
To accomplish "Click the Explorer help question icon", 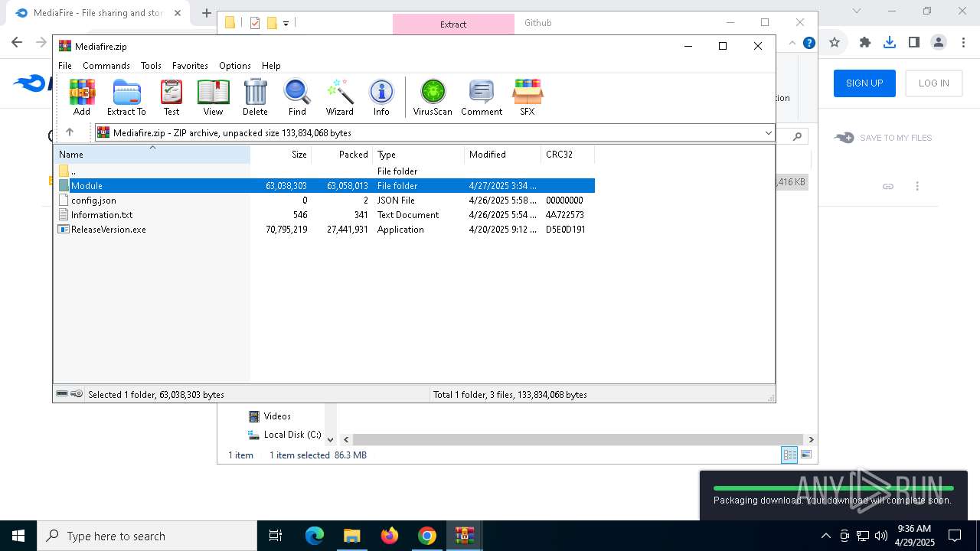I will click(808, 43).
